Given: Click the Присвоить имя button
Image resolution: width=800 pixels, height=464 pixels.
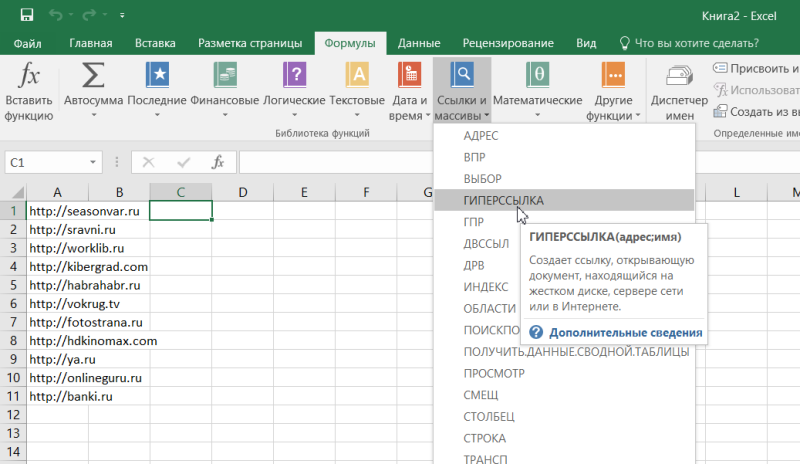Looking at the screenshot, I should 756,68.
